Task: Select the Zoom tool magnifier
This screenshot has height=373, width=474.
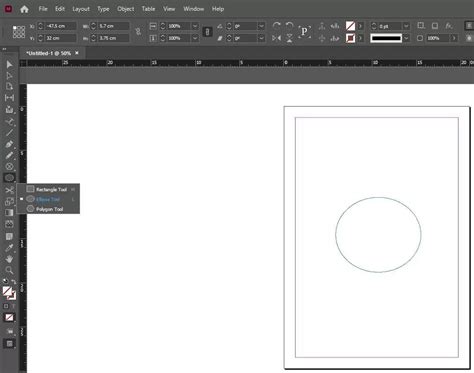Action: click(9, 270)
